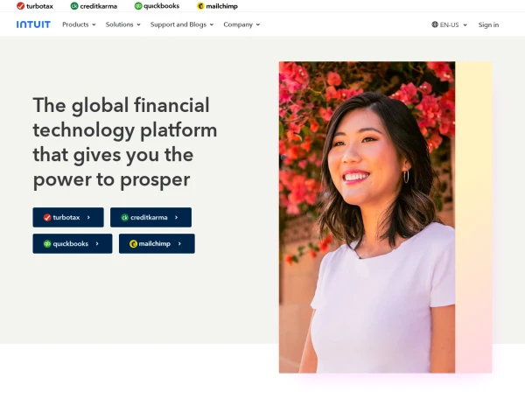The height and width of the screenshot is (420, 525).
Task: Expand the Solutions chevron arrow
Action: pyautogui.click(x=138, y=24)
